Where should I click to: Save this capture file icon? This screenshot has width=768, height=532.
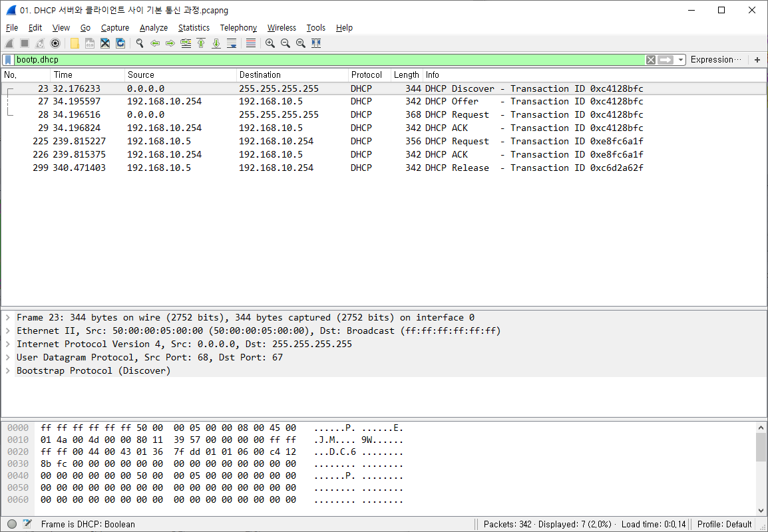[90, 44]
